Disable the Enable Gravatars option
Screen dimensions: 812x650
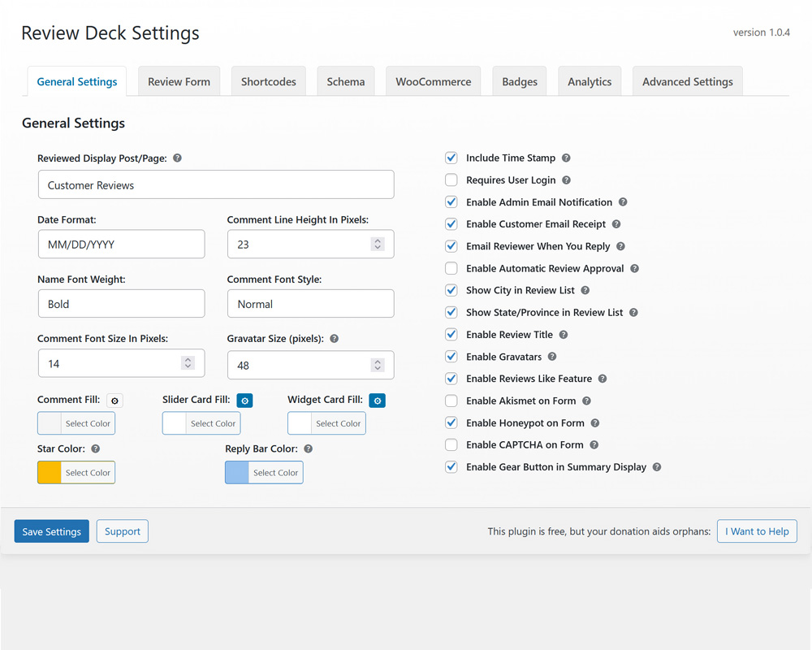(x=451, y=357)
